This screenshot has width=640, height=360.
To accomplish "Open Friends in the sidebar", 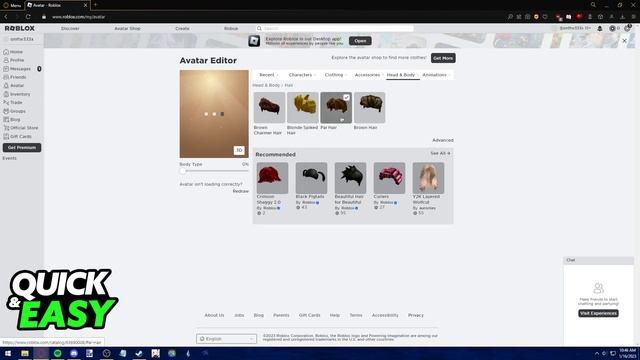I will pyautogui.click(x=15, y=77).
